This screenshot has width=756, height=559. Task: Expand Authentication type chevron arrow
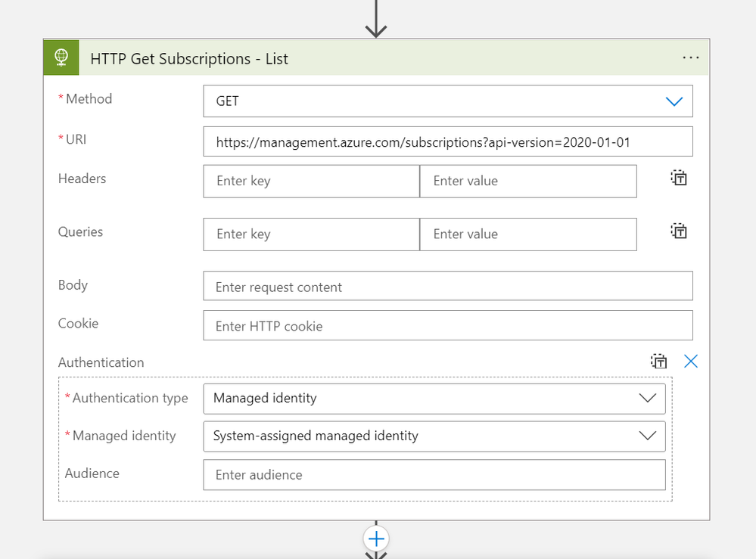coord(648,398)
